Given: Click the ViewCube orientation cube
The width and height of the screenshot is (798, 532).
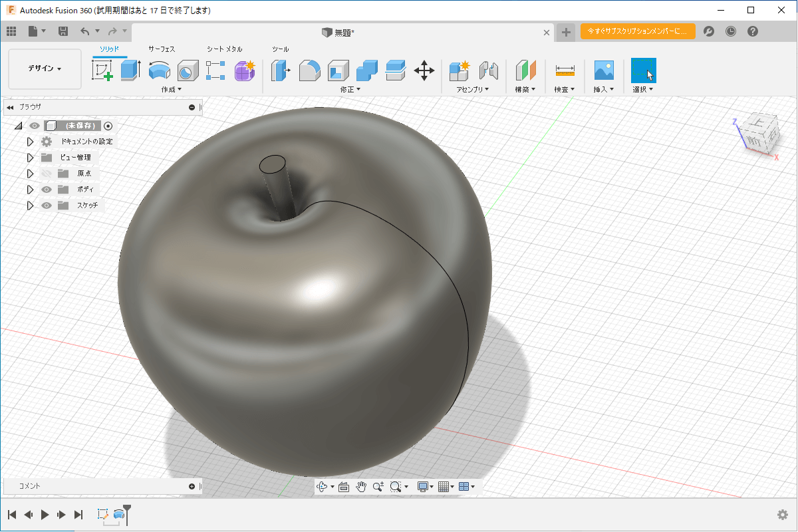Looking at the screenshot, I should coord(759,134).
